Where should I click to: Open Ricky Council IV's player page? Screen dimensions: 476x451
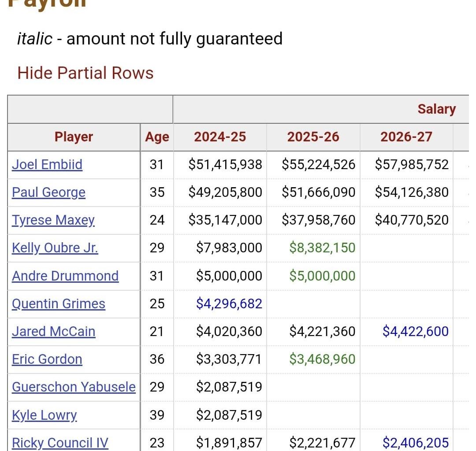click(60, 443)
